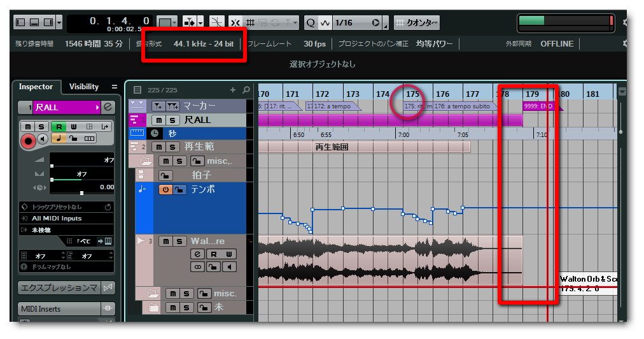The width and height of the screenshot is (644, 339).
Task: Solo the 尺ALL track in track list
Action: point(173,120)
